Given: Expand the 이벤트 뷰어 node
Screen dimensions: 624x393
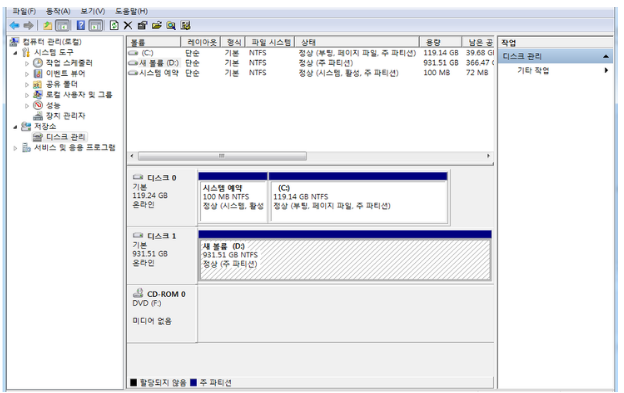Looking at the screenshot, I should click(27, 74).
